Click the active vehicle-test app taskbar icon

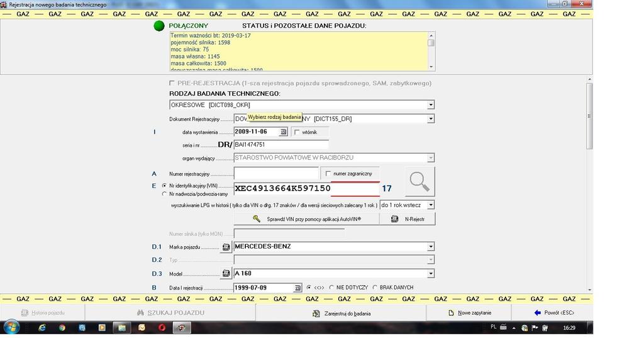tap(182, 328)
